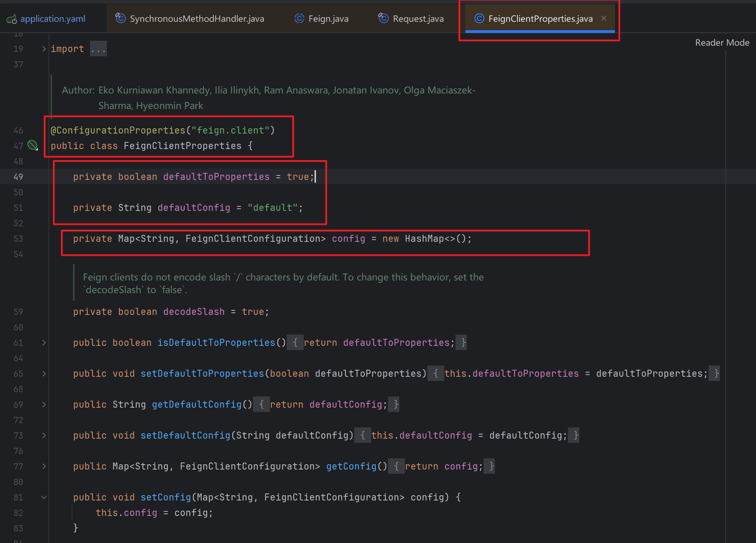Click the setDefaultConfig method name

point(185,435)
